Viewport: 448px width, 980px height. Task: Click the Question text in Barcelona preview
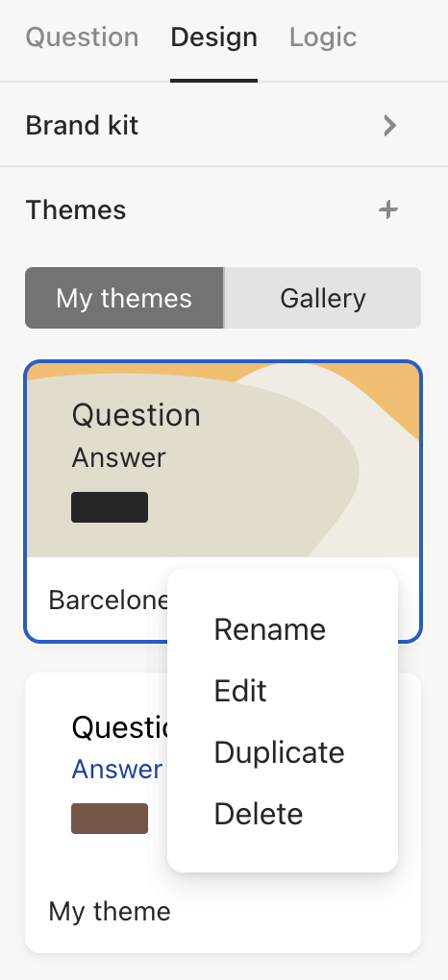coord(136,415)
